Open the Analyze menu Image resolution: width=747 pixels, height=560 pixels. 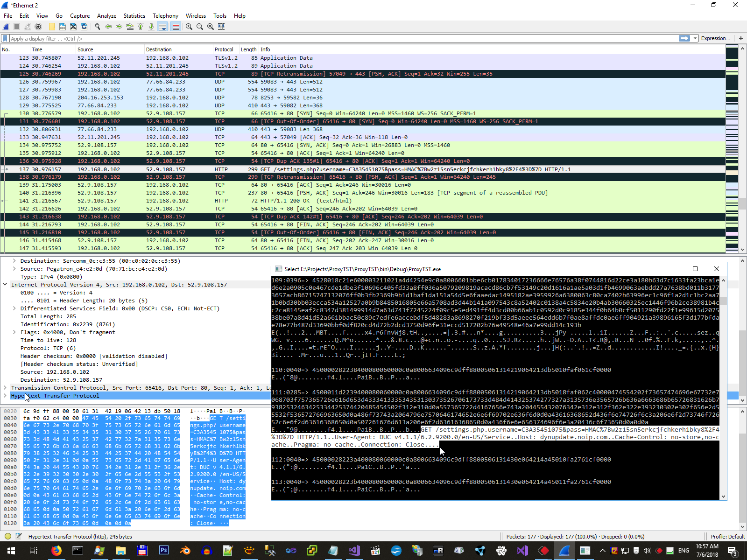107,15
